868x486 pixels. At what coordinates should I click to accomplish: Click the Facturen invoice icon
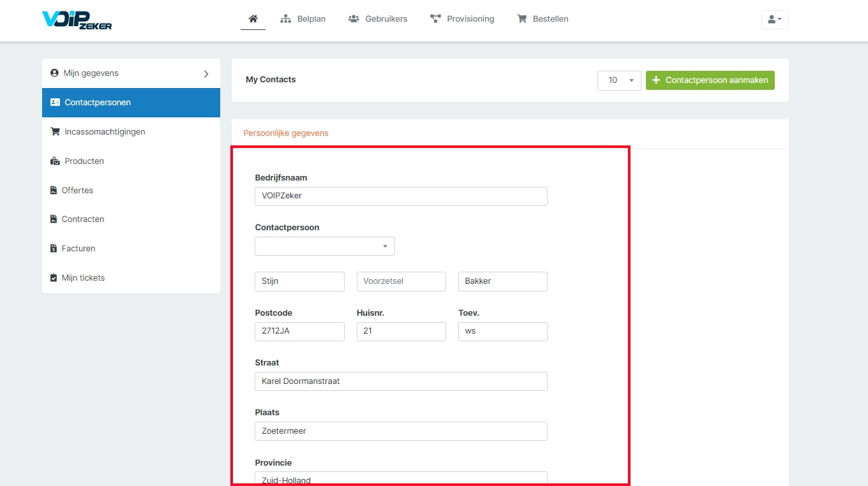[x=54, y=249]
